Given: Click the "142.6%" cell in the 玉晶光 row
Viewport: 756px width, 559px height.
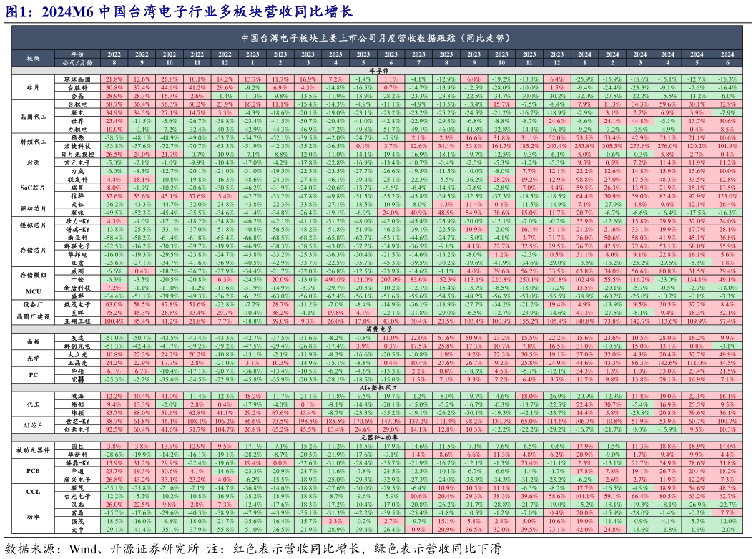Looking at the screenshot, I should 668,363.
